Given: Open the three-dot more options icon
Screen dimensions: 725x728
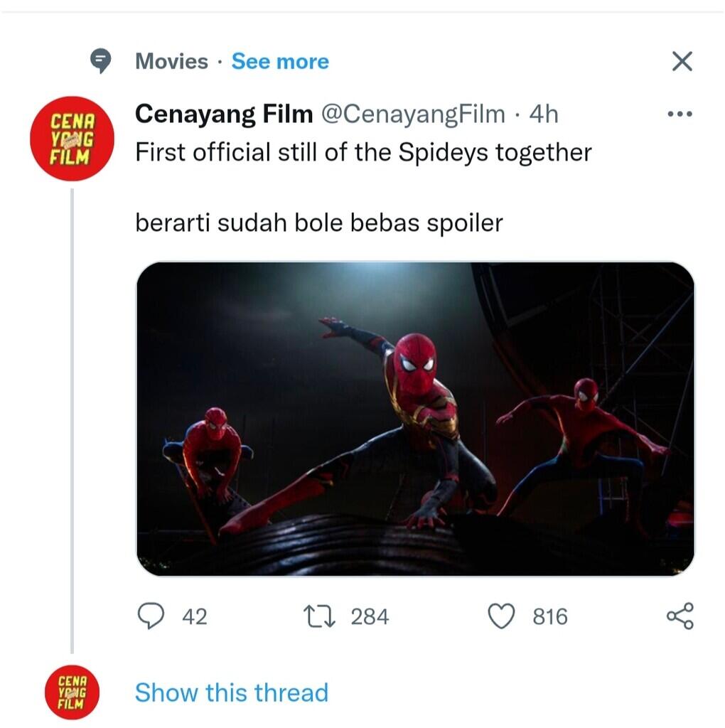Looking at the screenshot, I should [681, 114].
